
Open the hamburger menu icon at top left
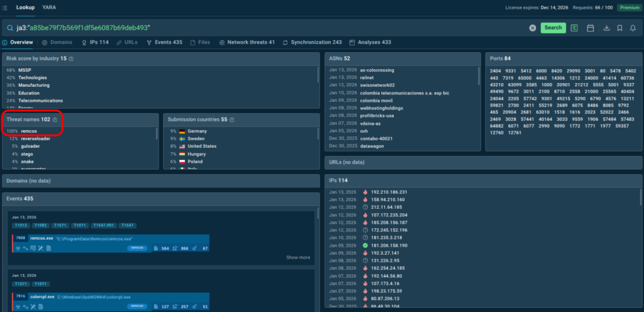[5, 8]
